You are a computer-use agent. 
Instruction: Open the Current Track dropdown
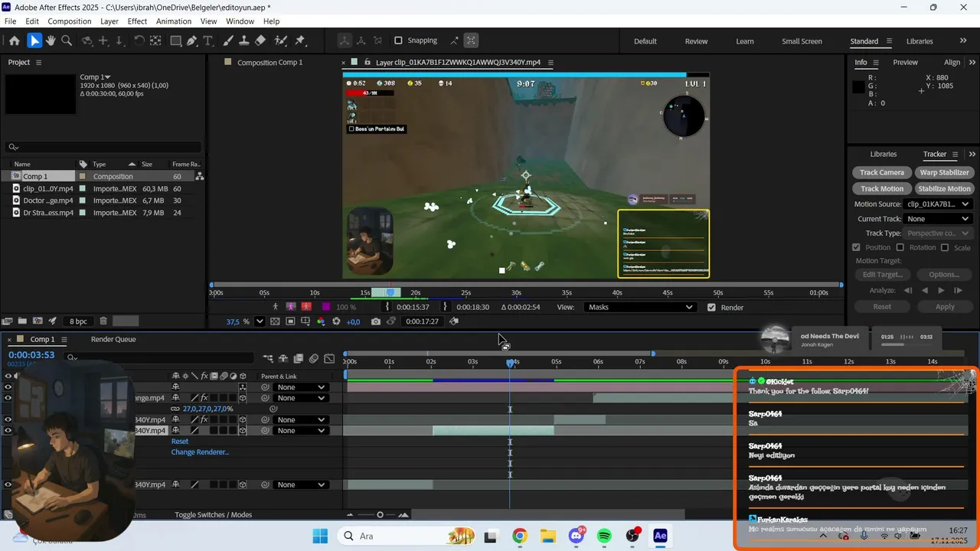click(x=938, y=219)
